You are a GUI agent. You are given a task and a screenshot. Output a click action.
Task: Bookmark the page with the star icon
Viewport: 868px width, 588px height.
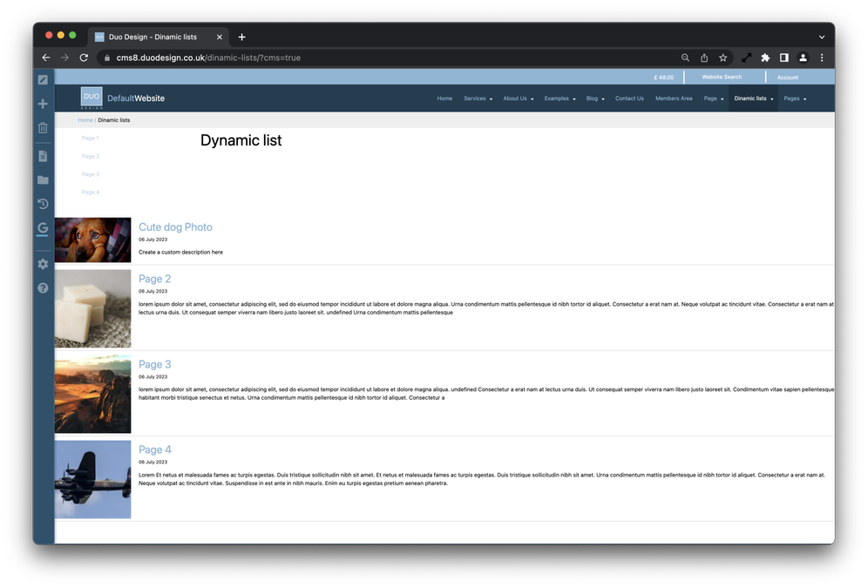pyautogui.click(x=723, y=57)
